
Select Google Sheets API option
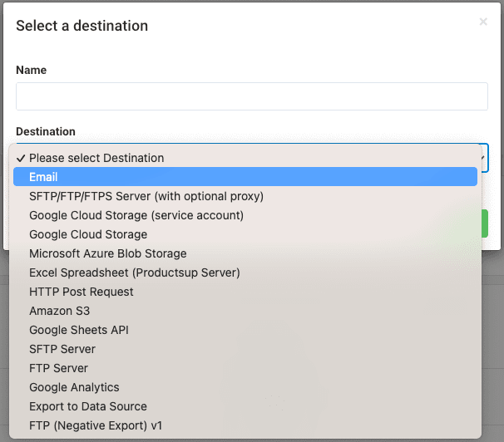pyautogui.click(x=79, y=330)
